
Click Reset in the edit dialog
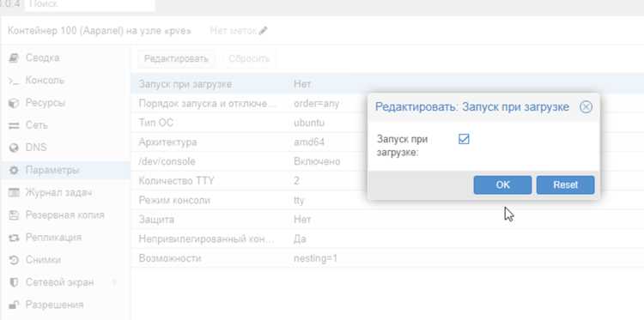tap(565, 185)
